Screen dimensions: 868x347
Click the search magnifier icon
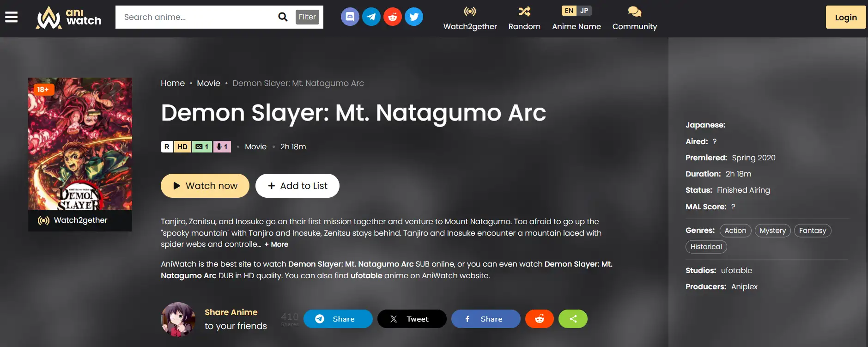pos(283,17)
